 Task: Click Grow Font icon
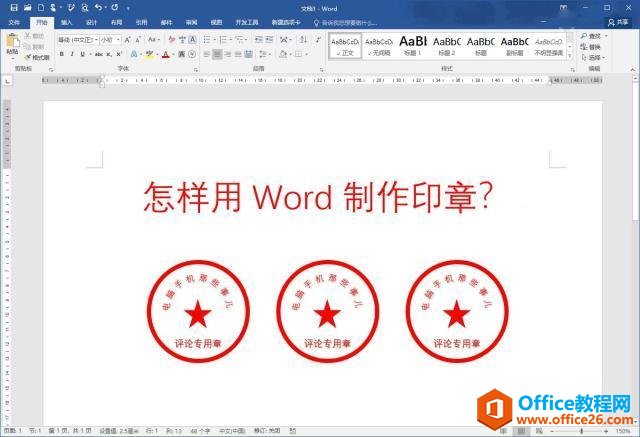click(x=127, y=40)
